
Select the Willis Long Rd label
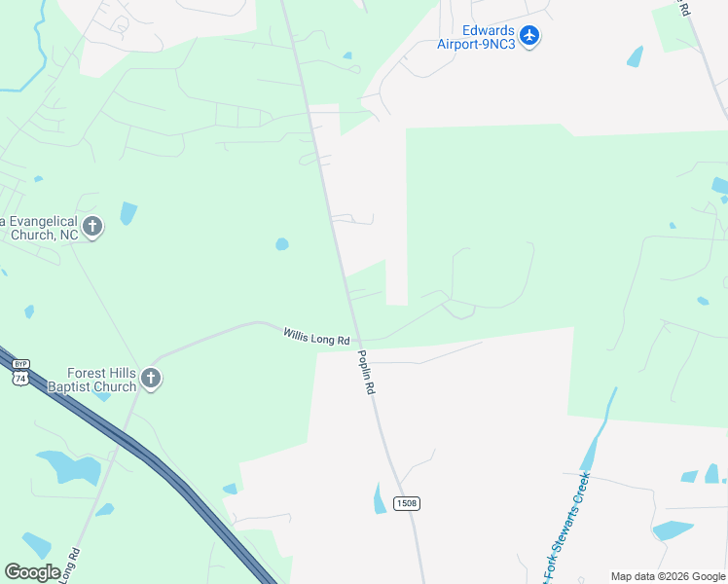pos(316,337)
